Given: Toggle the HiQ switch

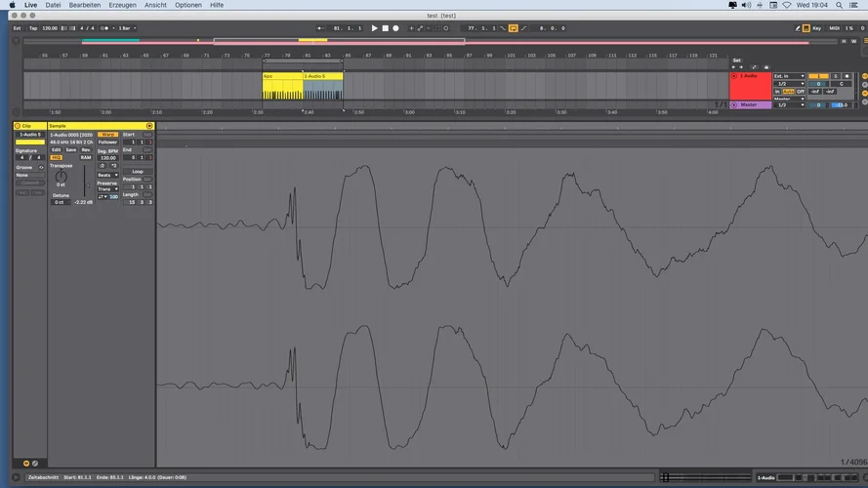Looking at the screenshot, I should (x=56, y=158).
